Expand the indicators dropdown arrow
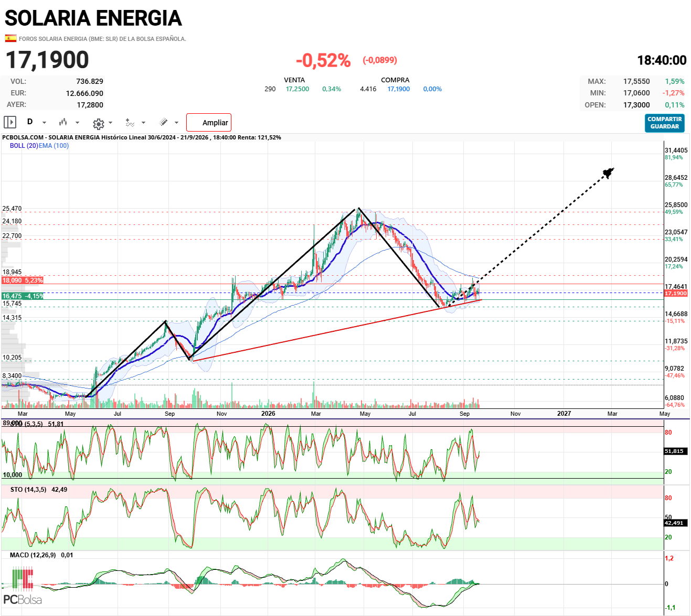Screen dimensions: 691x616 pos(143,123)
